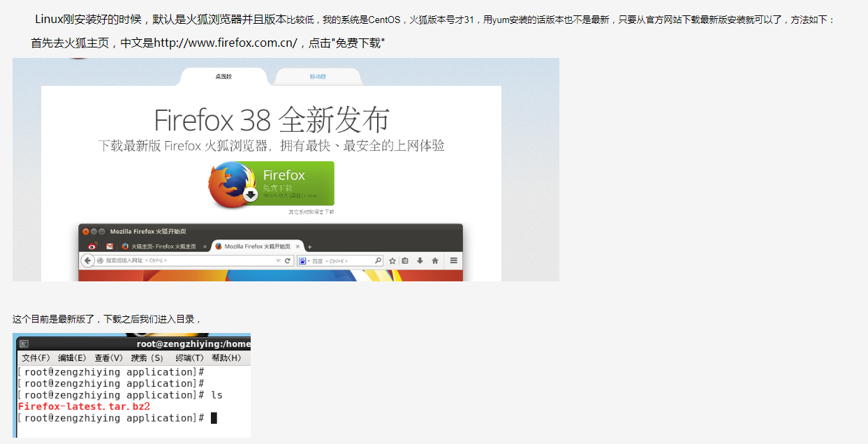Image resolution: width=868 pixels, height=444 pixels.
Task: Open the downloads arrow icon
Action: point(420,261)
